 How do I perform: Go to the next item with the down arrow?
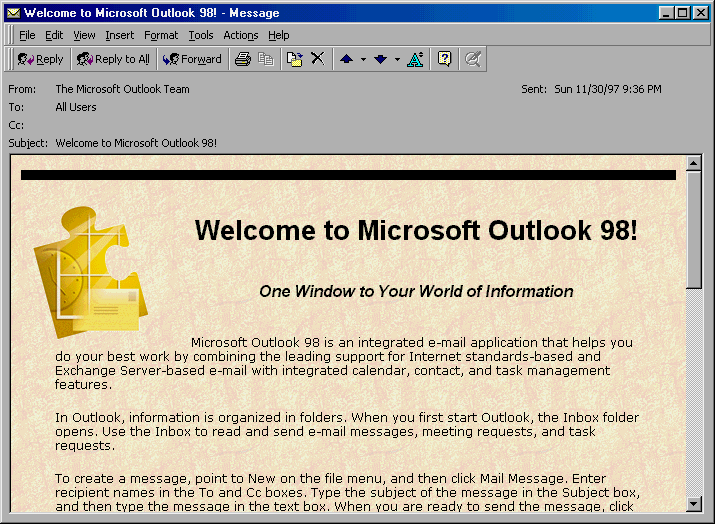pyautogui.click(x=380, y=59)
